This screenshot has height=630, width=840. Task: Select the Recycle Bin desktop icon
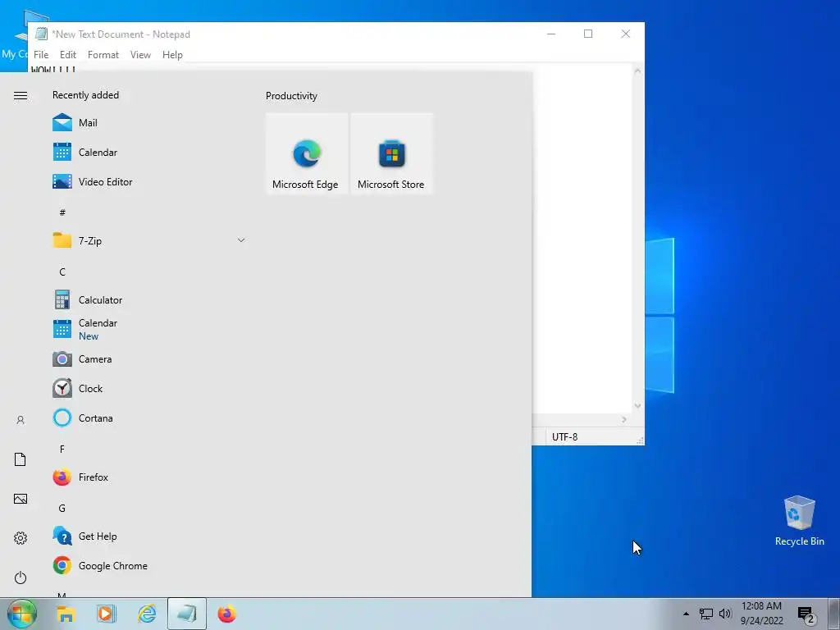click(x=799, y=521)
